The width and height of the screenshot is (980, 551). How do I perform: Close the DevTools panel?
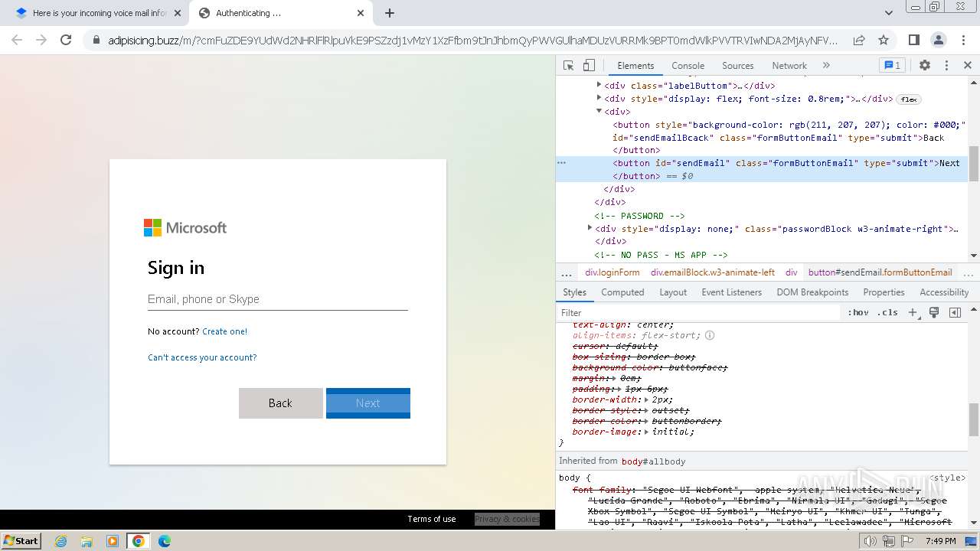[x=968, y=66]
